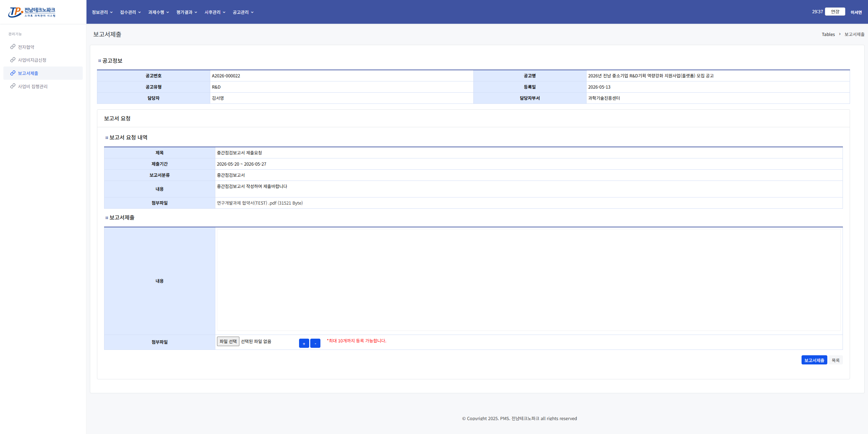Image resolution: width=868 pixels, height=434 pixels.
Task: Choose a file with 파일 선택
Action: 228,341
